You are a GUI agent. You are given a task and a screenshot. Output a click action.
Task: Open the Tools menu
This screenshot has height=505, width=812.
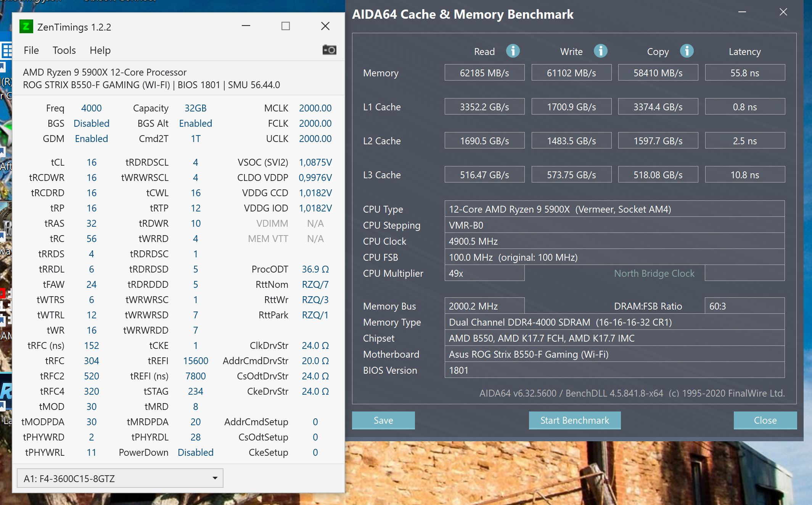(64, 50)
